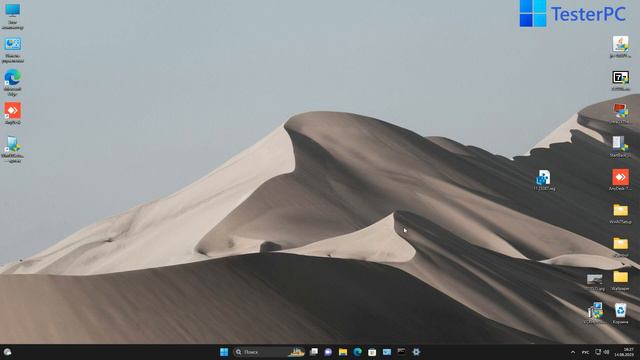This screenshot has height=360, width=640.
Task: Expand the hidden system tray icons
Action: pyautogui.click(x=573, y=352)
